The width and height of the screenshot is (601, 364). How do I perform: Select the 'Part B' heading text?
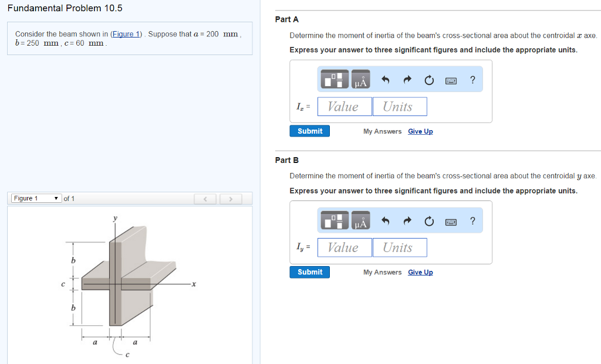pos(286,161)
